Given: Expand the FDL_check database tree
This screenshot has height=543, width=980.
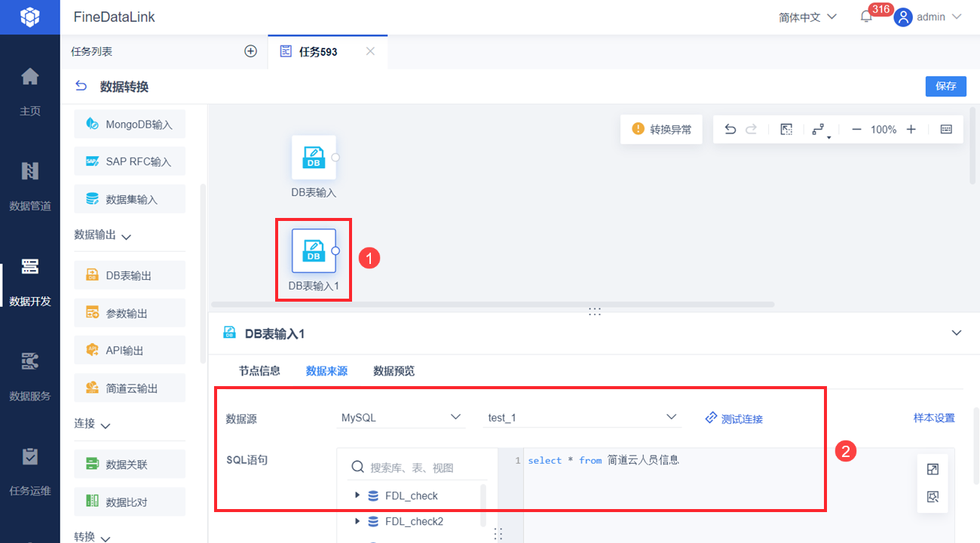Looking at the screenshot, I should (x=357, y=495).
